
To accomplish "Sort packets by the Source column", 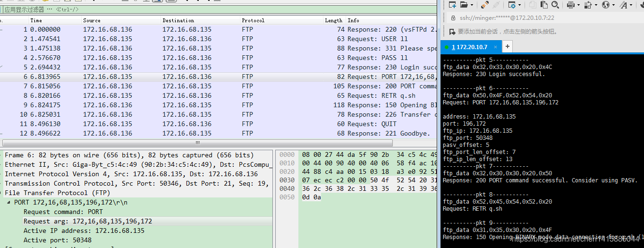I will pos(121,20).
